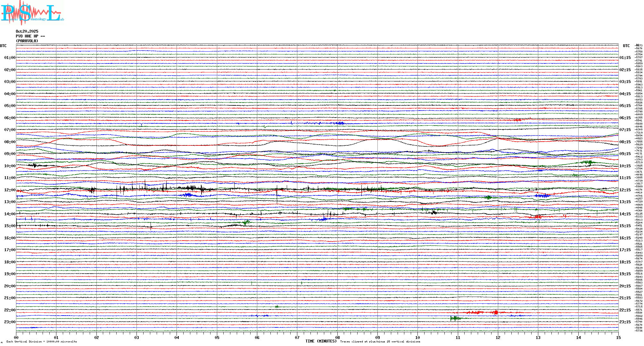Click the top-left UTC label

pos(3,46)
